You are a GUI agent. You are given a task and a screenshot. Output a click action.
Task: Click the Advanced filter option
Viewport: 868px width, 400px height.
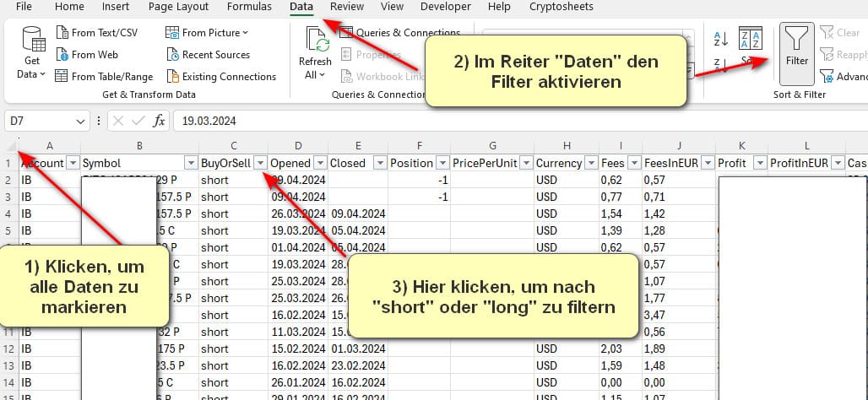click(843, 76)
